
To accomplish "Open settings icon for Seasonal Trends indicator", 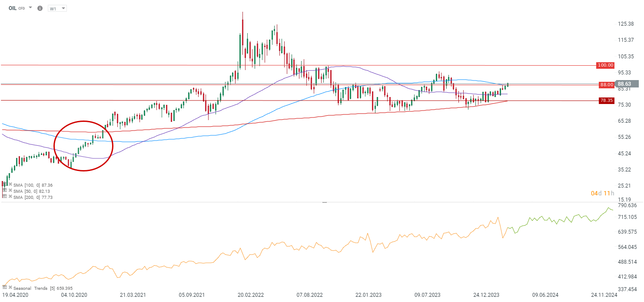I will pos(5,288).
